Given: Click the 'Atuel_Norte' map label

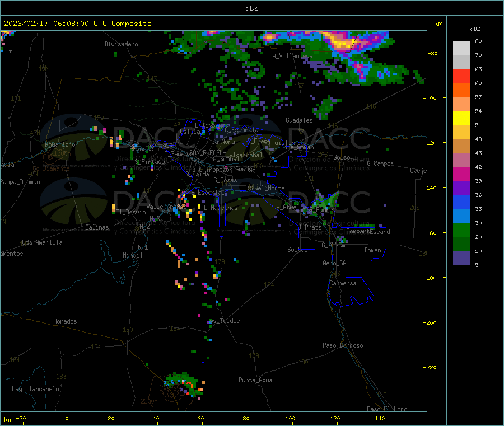Looking at the screenshot, I should pyautogui.click(x=266, y=188).
